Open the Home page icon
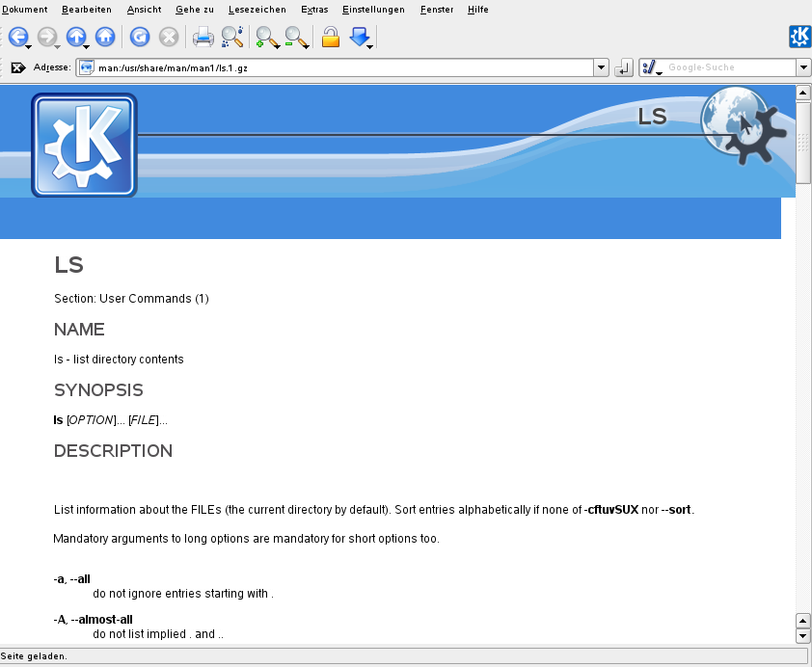This screenshot has height=667, width=812. (x=105, y=37)
